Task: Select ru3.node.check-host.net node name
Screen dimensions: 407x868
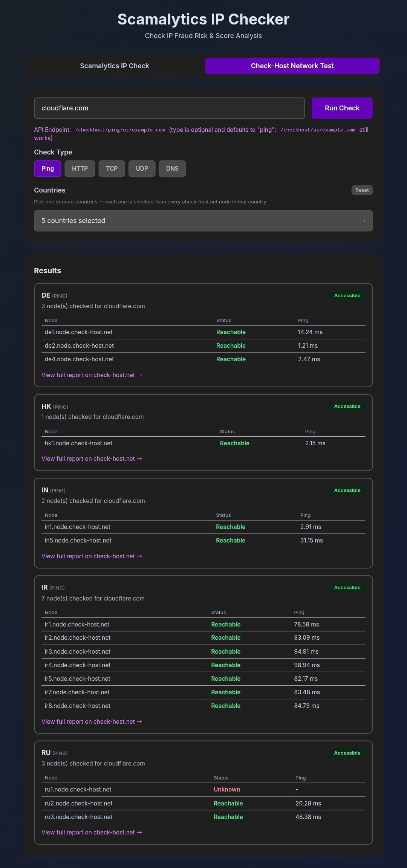Action: 78,817
